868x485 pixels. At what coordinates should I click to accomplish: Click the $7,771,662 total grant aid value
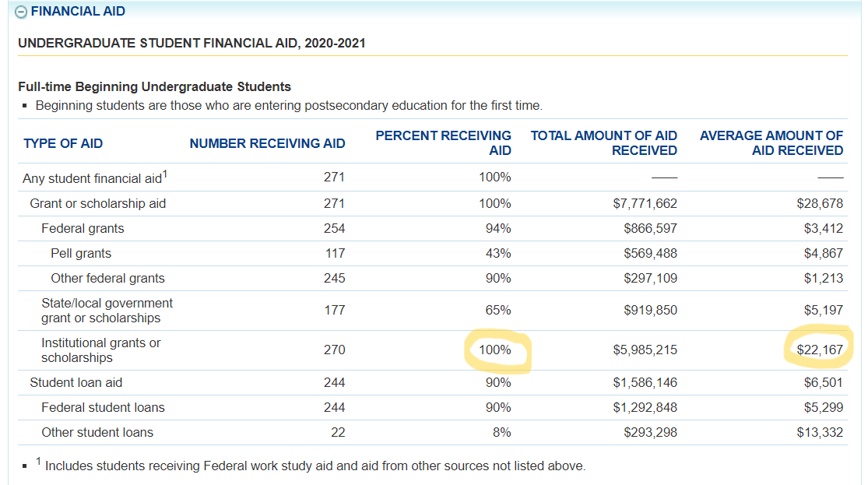coord(645,204)
